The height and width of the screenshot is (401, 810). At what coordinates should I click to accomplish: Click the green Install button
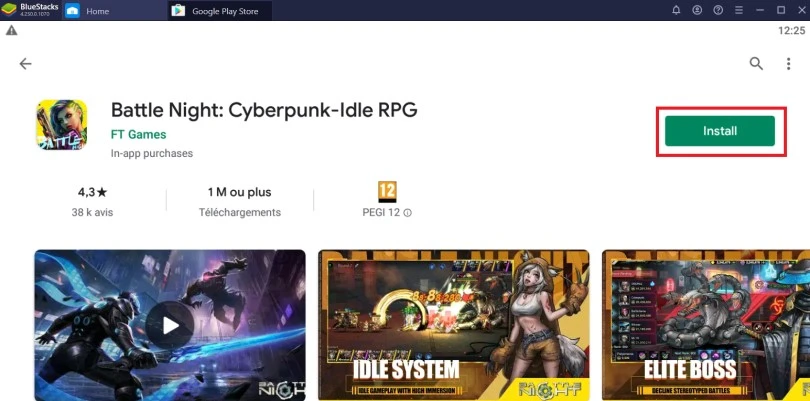pyautogui.click(x=720, y=131)
